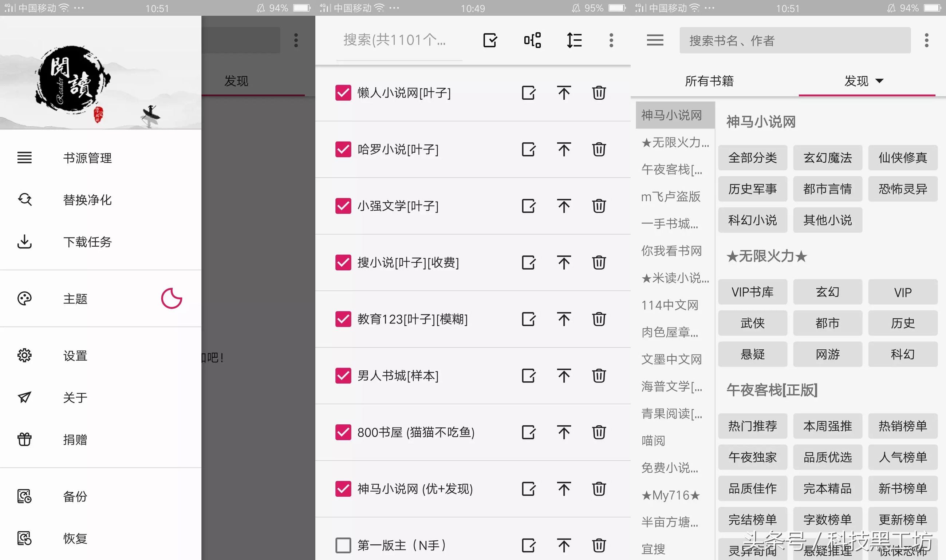The height and width of the screenshot is (560, 946).
Task: Switch to the 所有书籍 tab
Action: [709, 81]
